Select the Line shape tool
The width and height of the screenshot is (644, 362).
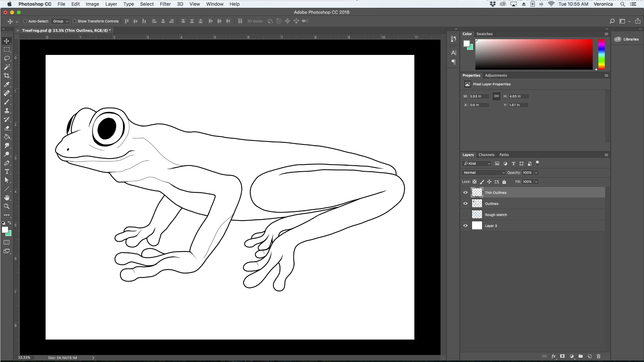(x=7, y=189)
